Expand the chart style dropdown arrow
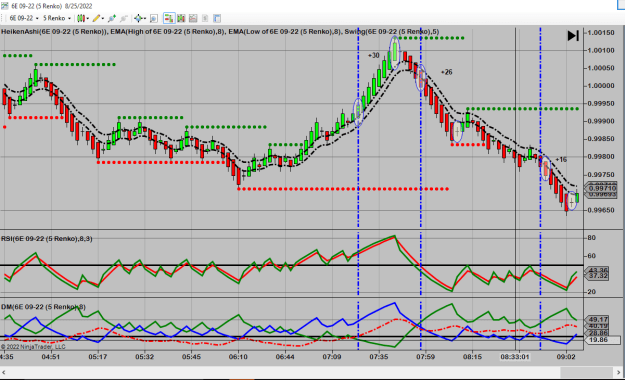 click(x=88, y=18)
